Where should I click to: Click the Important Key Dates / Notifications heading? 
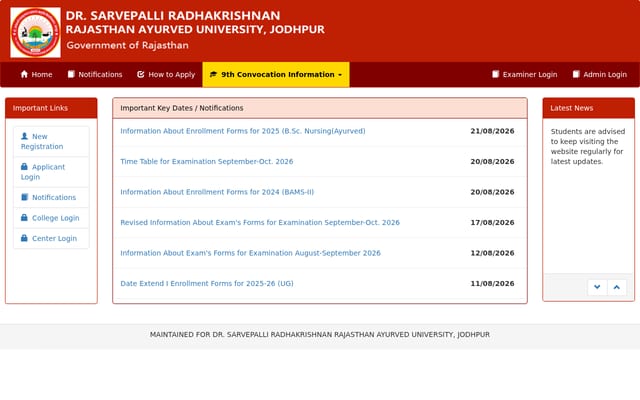(320, 108)
